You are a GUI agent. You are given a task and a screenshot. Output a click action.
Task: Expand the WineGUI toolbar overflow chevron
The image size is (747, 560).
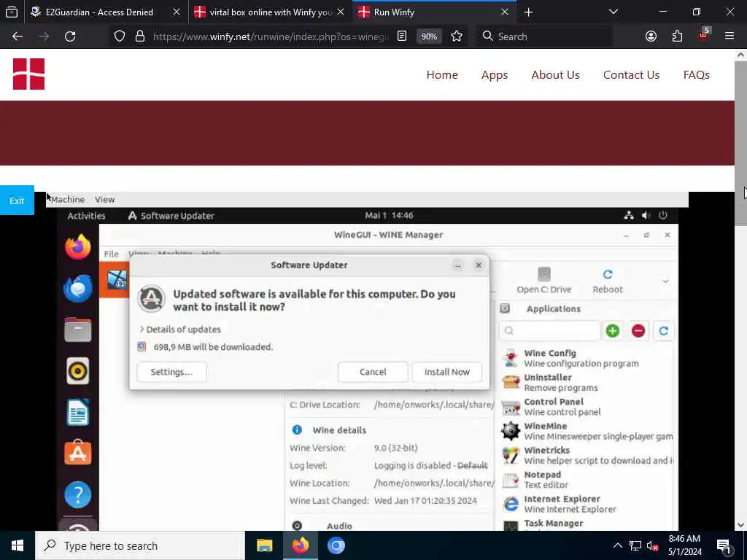pyautogui.click(x=665, y=281)
